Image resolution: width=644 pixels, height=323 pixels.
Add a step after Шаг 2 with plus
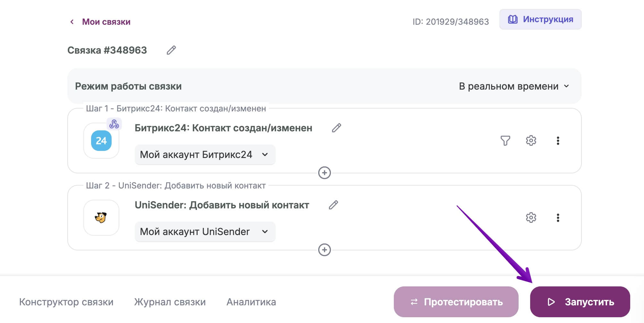tap(325, 250)
